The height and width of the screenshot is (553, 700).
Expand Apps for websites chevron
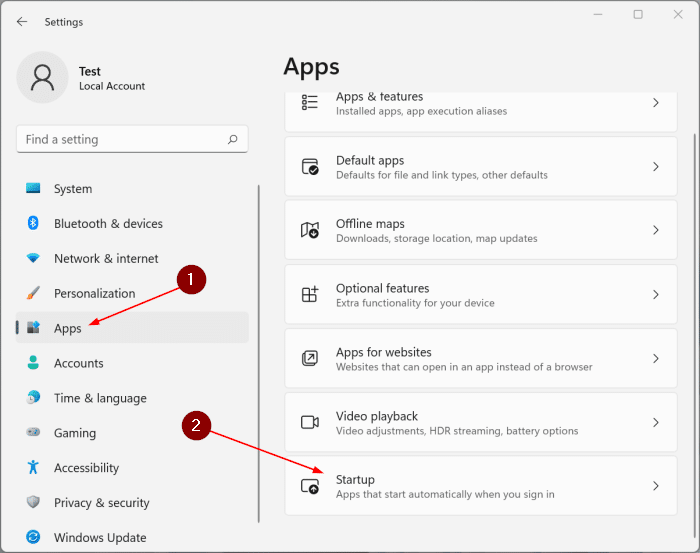pos(656,358)
